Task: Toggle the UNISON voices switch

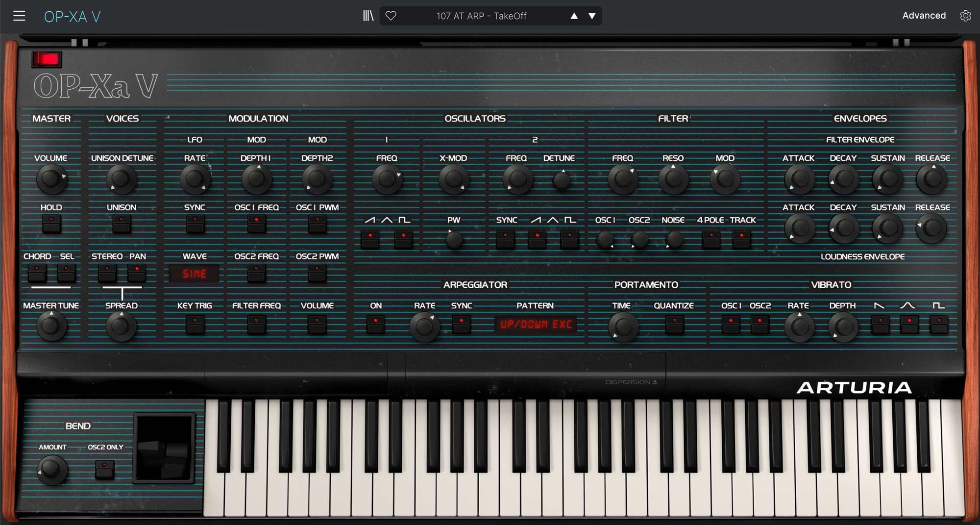Action: (122, 224)
